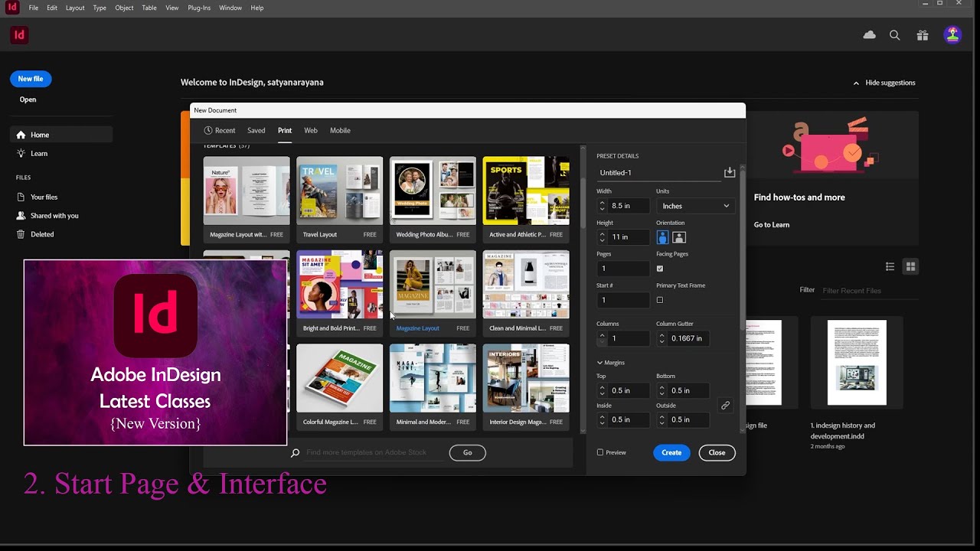Viewport: 980px width, 551px height.
Task: Click the cloud sync status icon
Action: [x=869, y=35]
